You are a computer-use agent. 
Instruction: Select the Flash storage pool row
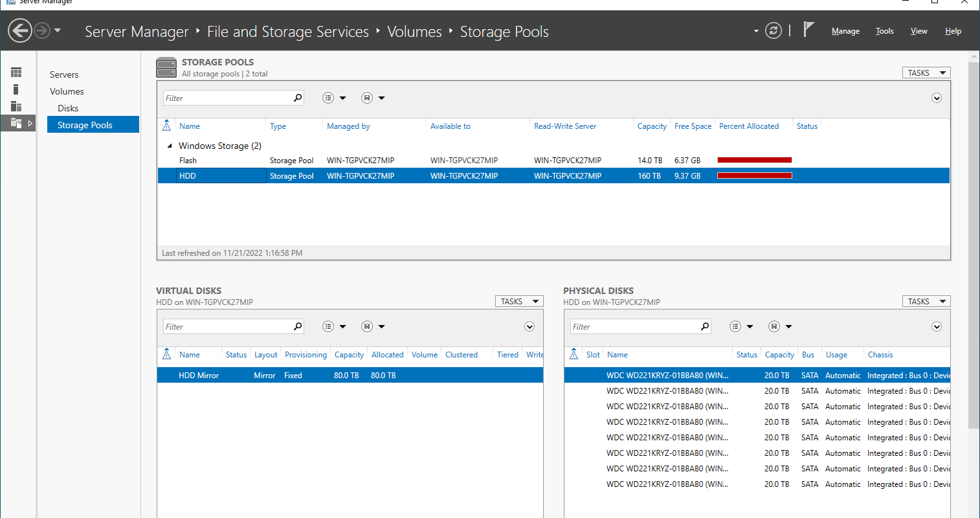coord(553,160)
